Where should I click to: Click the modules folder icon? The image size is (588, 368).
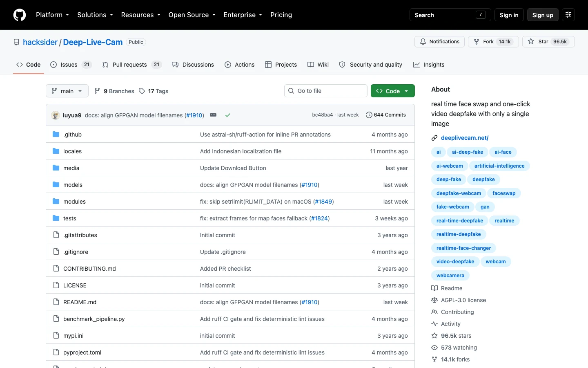(56, 202)
